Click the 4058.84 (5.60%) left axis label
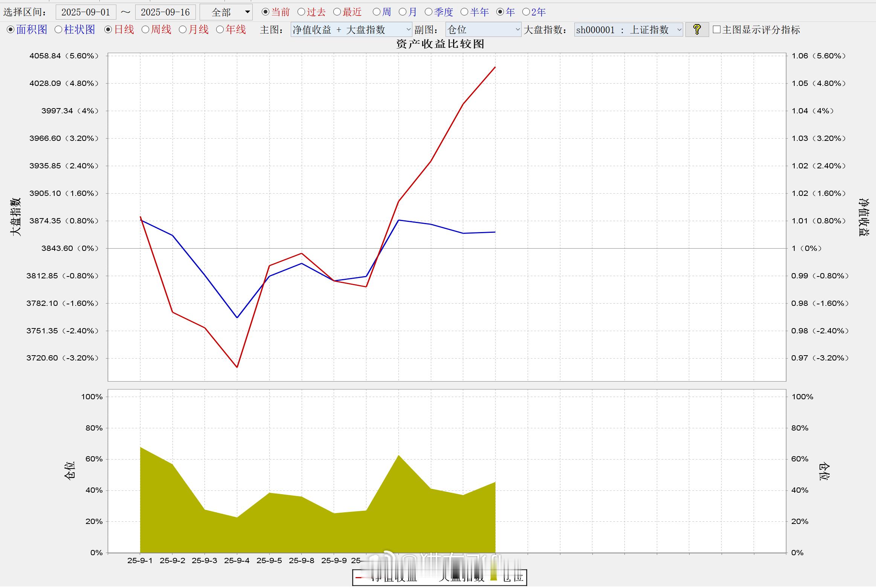This screenshot has width=876, height=588. coord(64,56)
